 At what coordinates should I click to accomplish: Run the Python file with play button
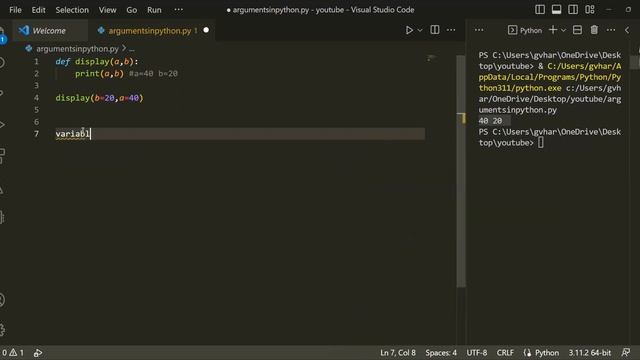[409, 30]
